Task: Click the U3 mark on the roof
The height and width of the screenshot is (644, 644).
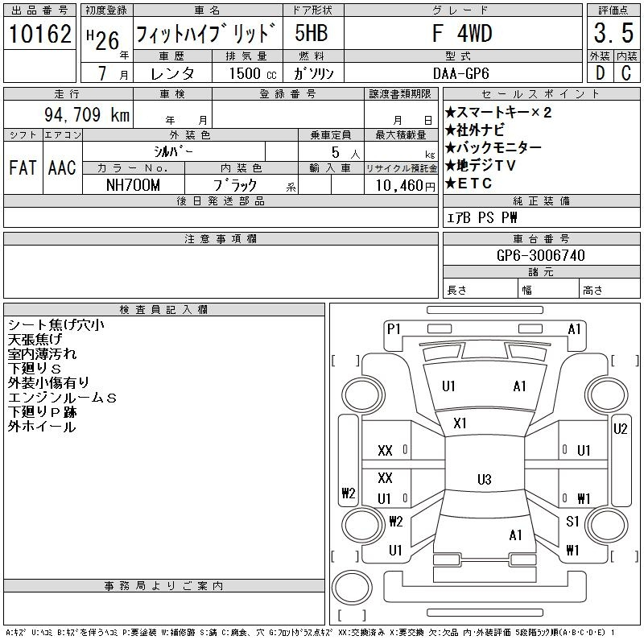Action: (x=484, y=480)
